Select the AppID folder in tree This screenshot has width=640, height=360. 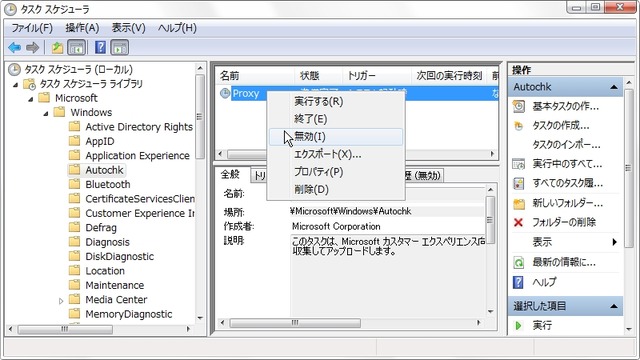point(100,141)
